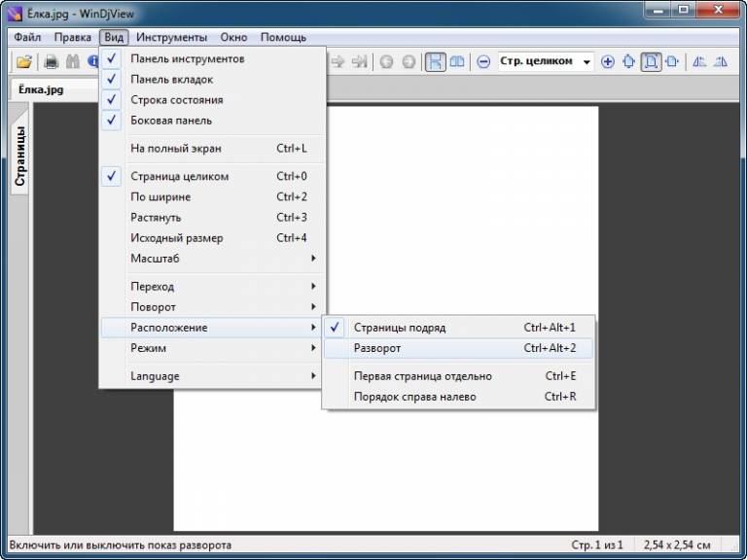Viewport: 747px width, 560px height.
Task: Select Разворот layout option
Action: 458,348
